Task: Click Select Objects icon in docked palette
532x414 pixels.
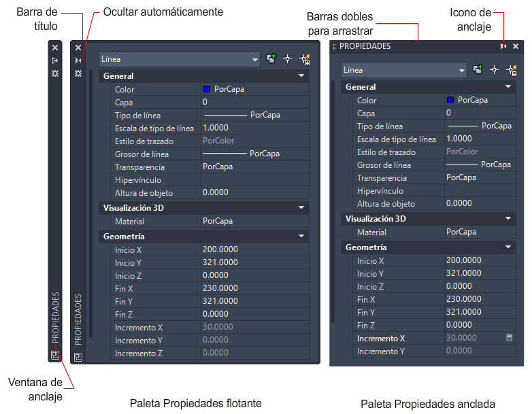Action: click(x=495, y=70)
